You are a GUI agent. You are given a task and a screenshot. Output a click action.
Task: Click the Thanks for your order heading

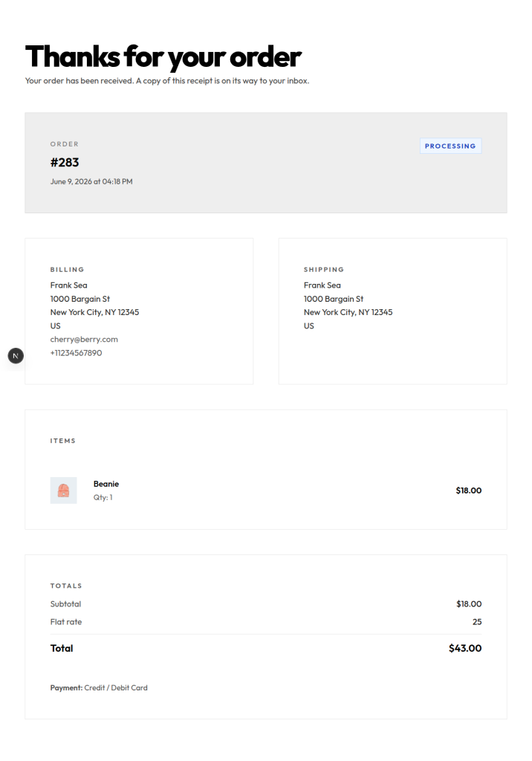pyautogui.click(x=163, y=56)
